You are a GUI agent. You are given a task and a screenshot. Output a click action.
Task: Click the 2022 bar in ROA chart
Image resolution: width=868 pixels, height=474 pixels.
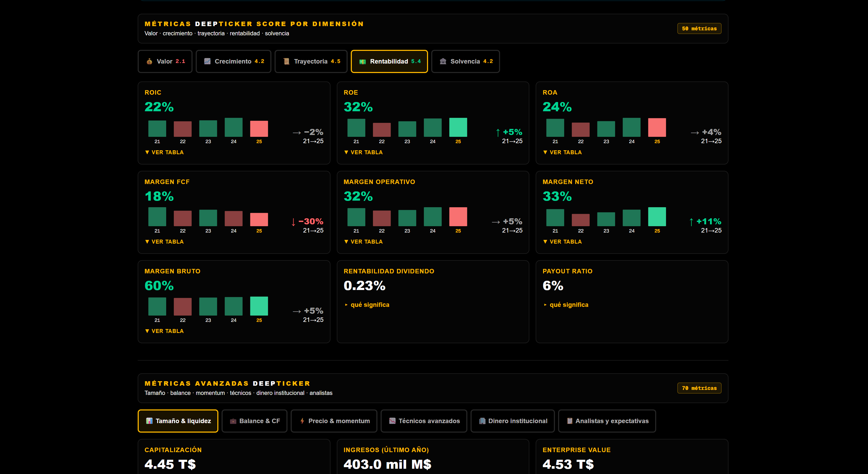point(581,130)
